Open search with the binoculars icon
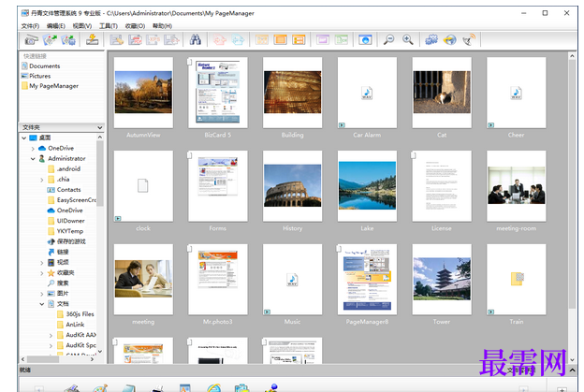This screenshot has height=392, width=584. point(196,39)
